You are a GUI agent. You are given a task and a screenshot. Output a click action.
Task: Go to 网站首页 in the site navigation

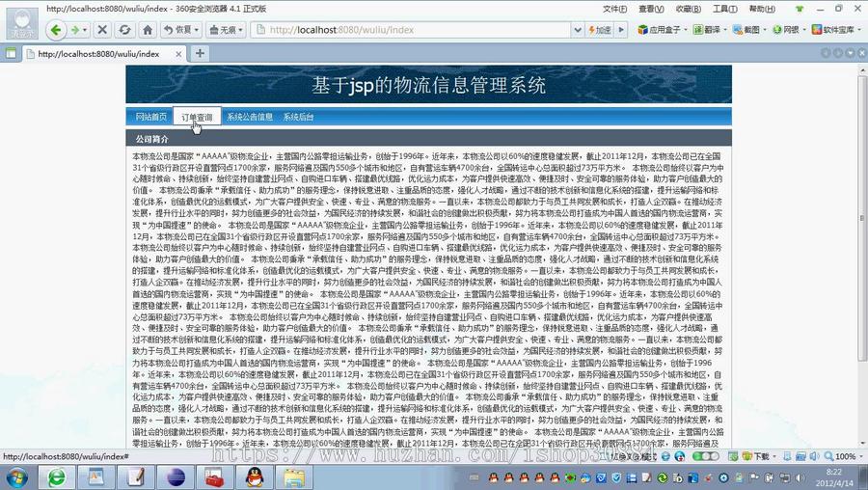click(x=151, y=117)
